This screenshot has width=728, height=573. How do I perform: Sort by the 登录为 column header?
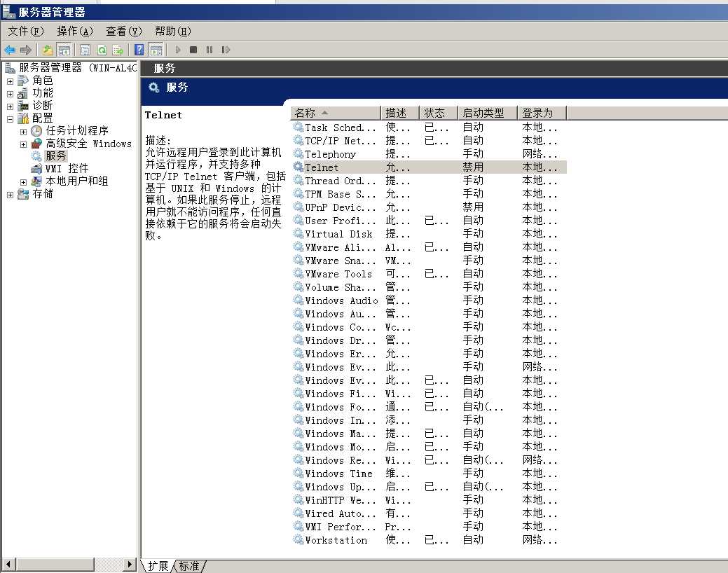point(542,113)
